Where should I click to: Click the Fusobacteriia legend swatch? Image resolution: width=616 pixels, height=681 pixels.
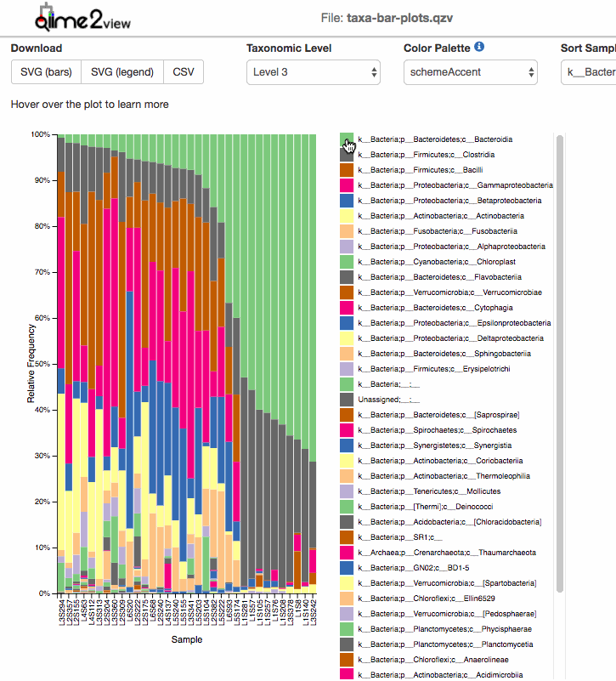click(347, 231)
